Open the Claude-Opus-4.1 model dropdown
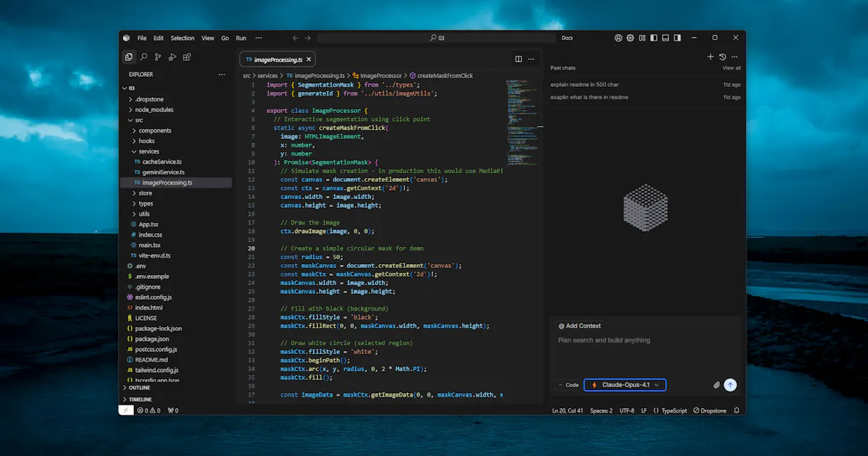The image size is (868, 456). pyautogui.click(x=625, y=385)
